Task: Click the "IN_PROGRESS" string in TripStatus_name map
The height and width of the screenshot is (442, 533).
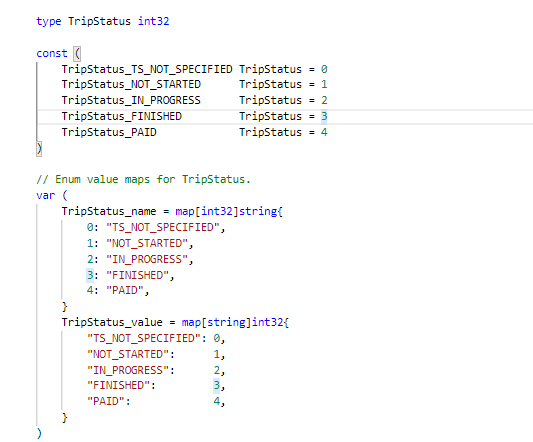Action: point(147,259)
